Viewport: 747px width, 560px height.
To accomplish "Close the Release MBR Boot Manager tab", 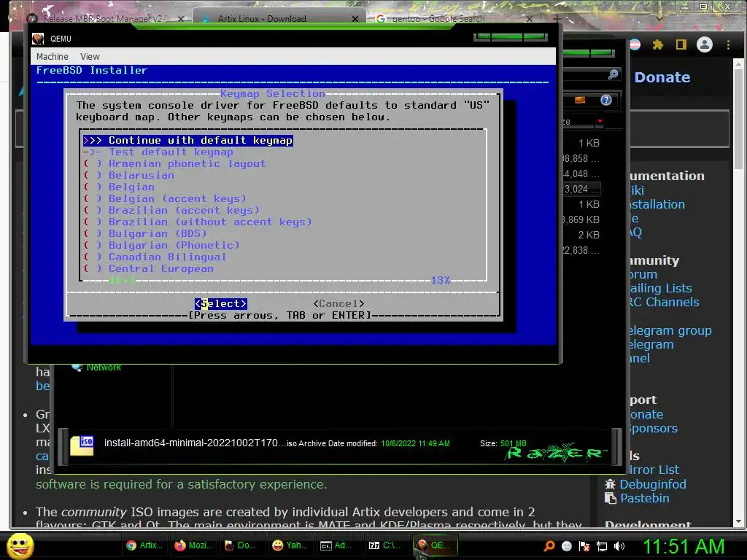I will [181, 18].
